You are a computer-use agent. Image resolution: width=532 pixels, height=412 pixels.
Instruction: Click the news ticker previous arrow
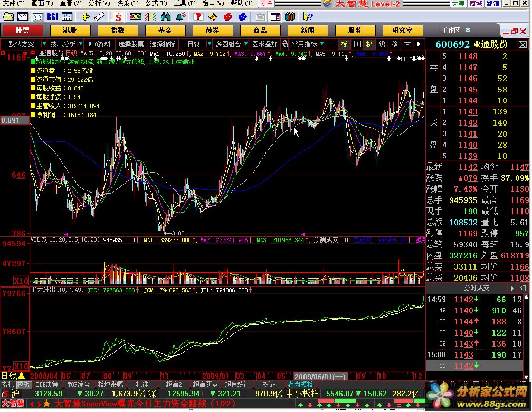(32, 404)
